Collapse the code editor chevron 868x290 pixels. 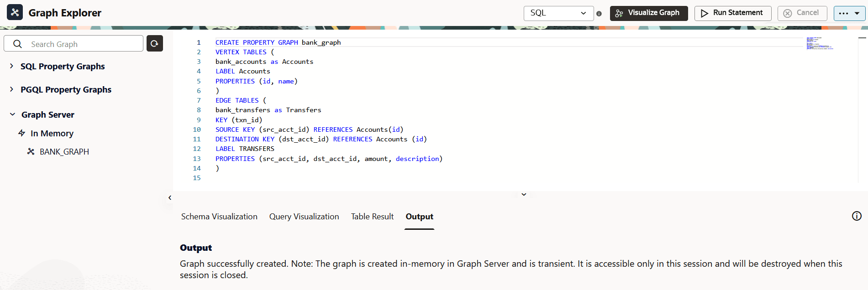(x=524, y=195)
